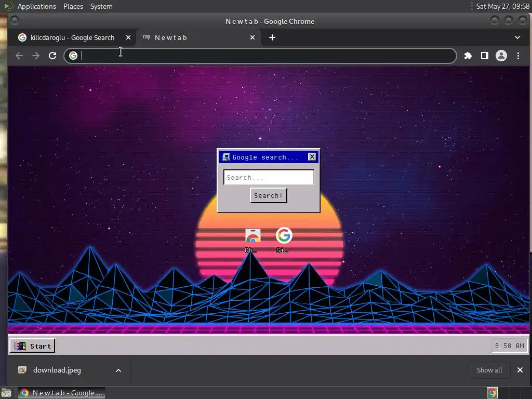The image size is (532, 399).
Task: Click the date and time in top panel
Action: tap(502, 6)
